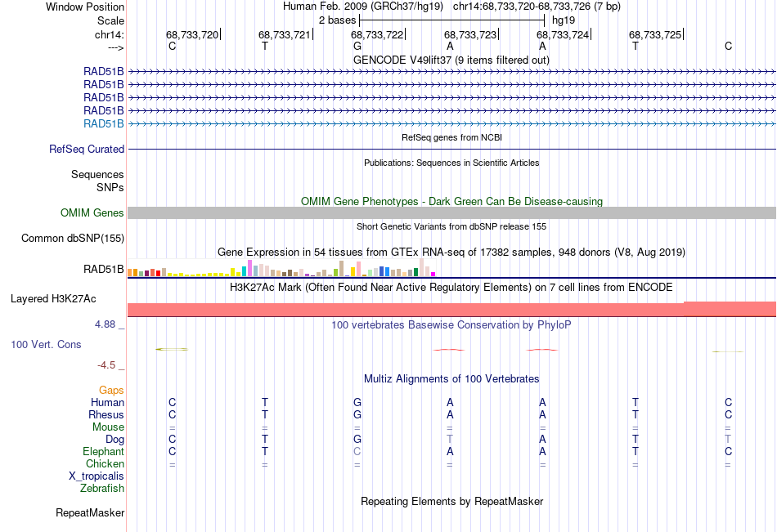The height and width of the screenshot is (532, 777).
Task: Click the RepeatMasker track label
Action: 90,512
